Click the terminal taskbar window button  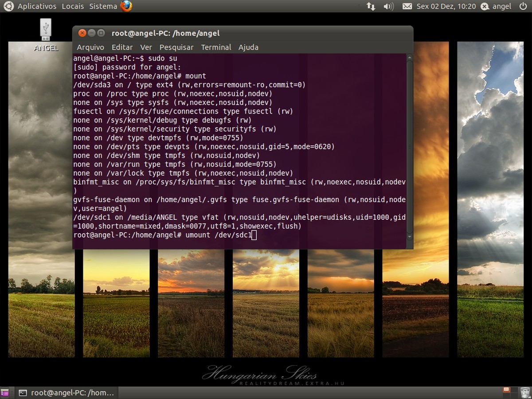tap(66, 393)
